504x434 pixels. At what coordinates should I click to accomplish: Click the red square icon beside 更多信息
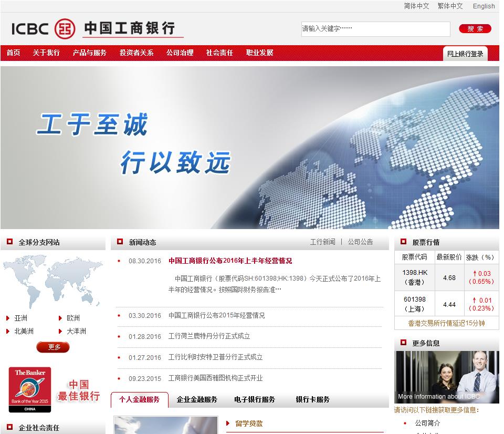point(403,342)
